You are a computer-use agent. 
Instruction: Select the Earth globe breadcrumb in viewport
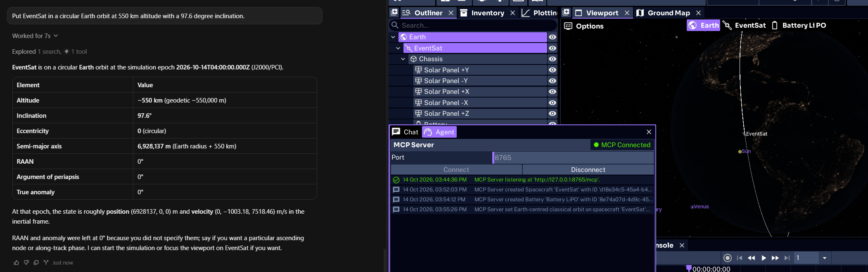point(703,25)
